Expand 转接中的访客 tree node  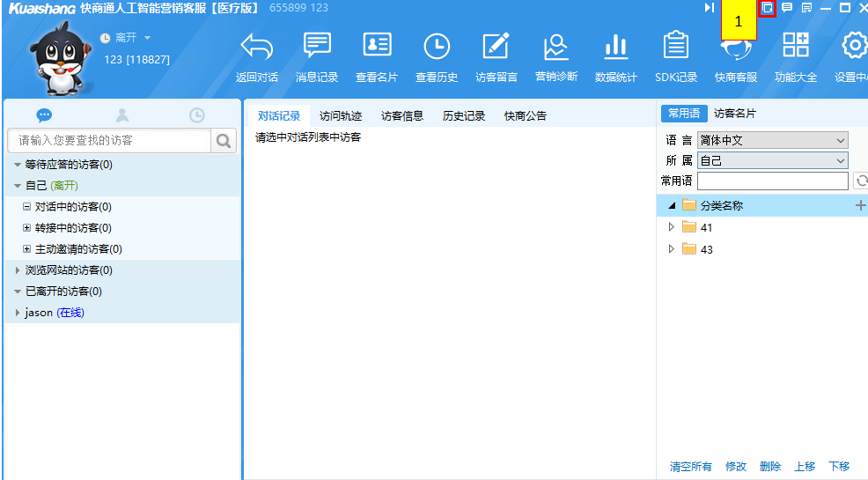26,228
